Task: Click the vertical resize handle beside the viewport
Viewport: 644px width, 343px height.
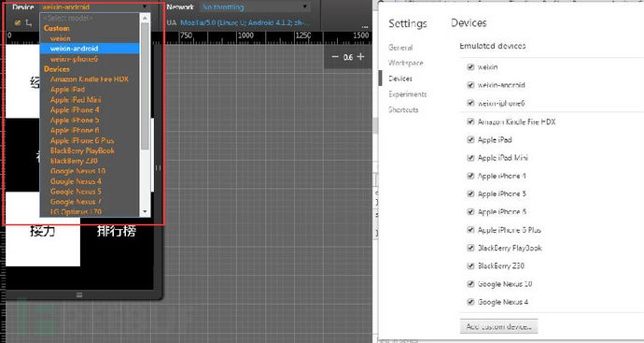Action: 158,168
